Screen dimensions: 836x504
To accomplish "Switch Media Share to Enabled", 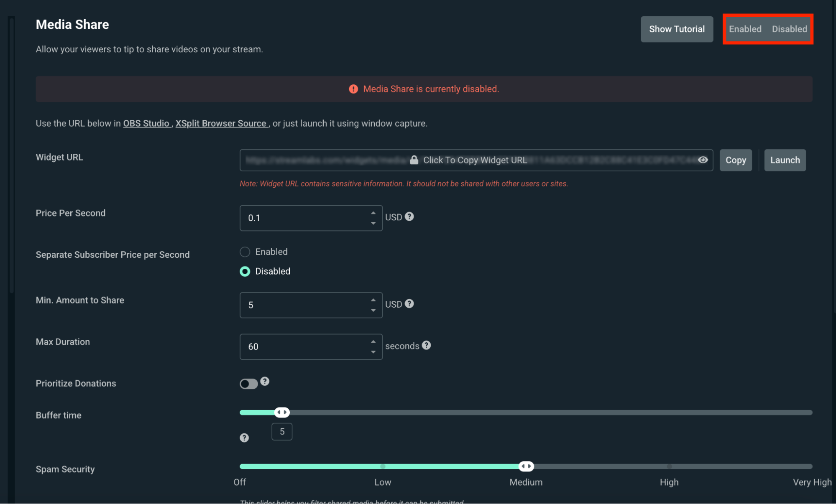I will (x=745, y=29).
